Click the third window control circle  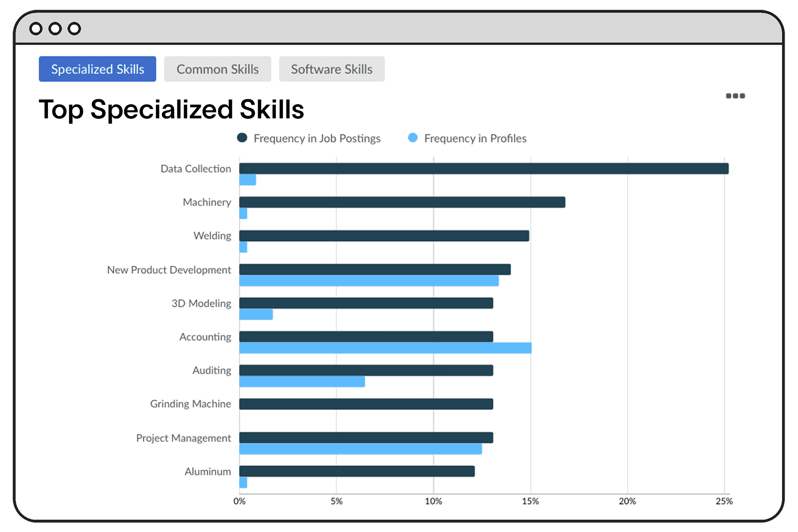(74, 29)
